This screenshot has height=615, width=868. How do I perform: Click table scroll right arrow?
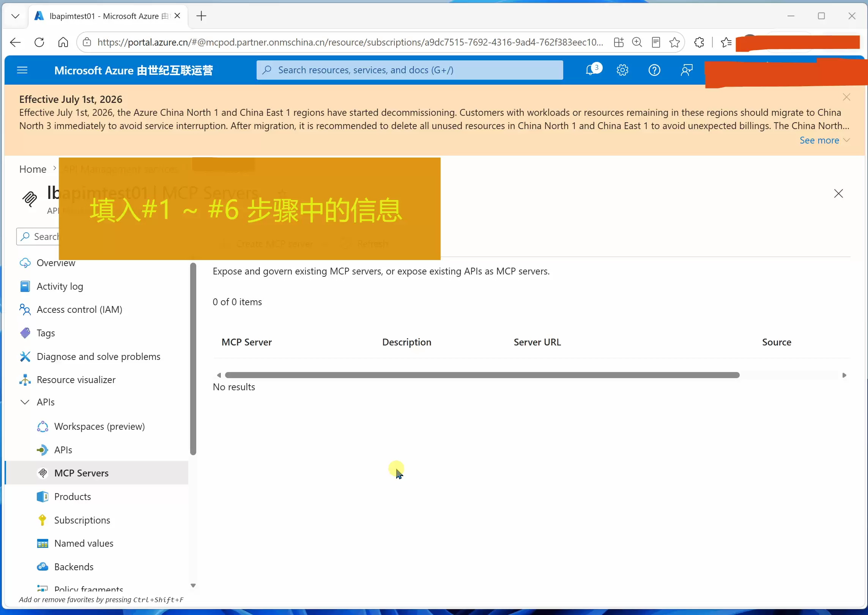point(844,375)
